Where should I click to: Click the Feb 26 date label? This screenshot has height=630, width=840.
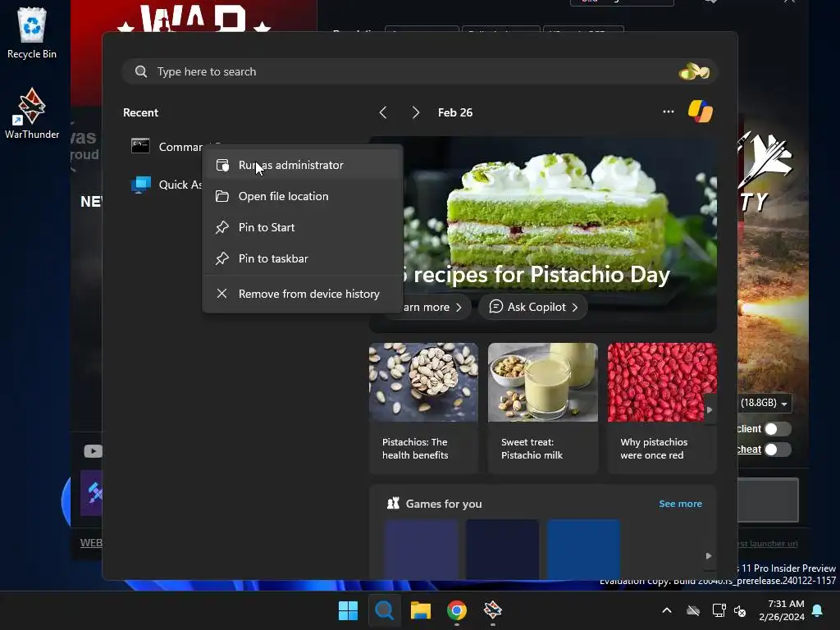[454, 112]
